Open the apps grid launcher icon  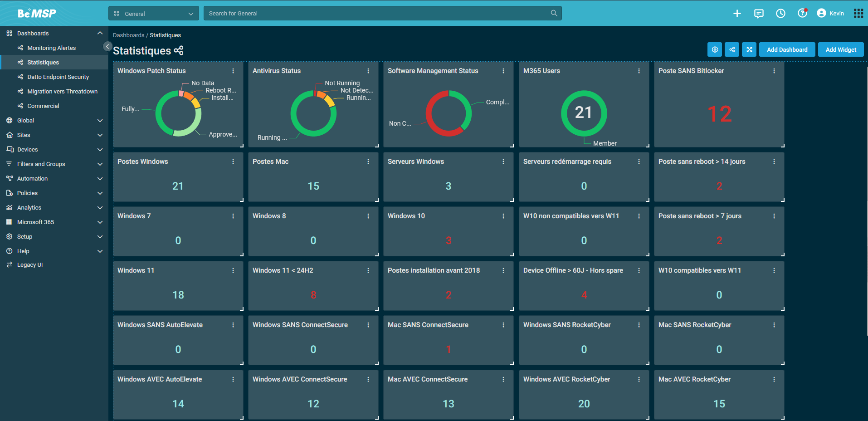point(858,14)
